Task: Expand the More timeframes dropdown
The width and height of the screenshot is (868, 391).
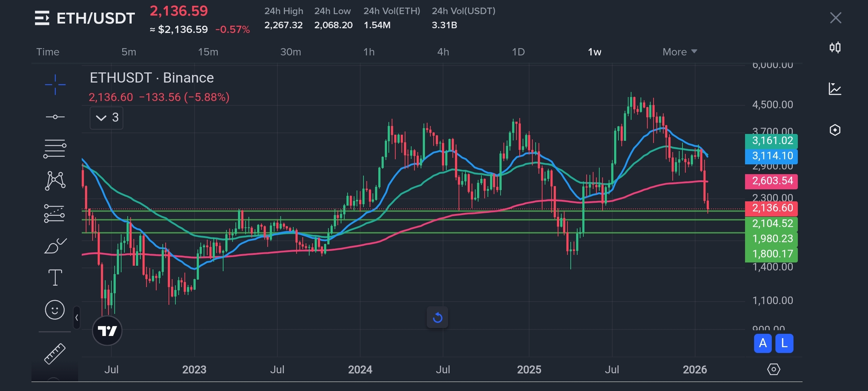Action: (680, 52)
